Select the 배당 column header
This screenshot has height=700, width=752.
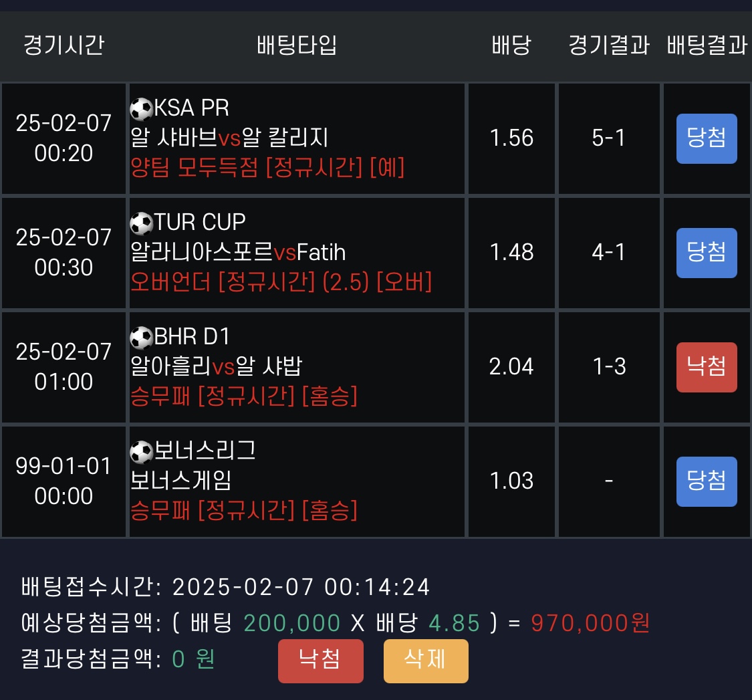(x=511, y=45)
